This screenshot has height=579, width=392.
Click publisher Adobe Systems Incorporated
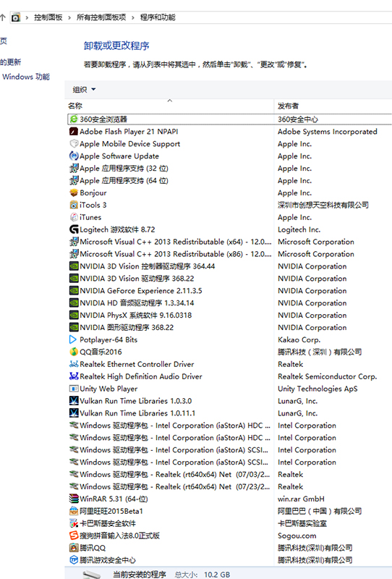click(x=328, y=132)
